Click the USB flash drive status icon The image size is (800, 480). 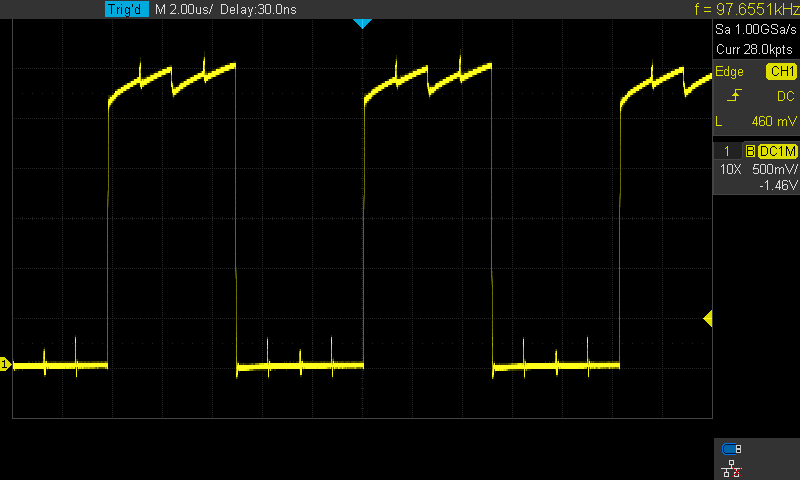(730, 449)
